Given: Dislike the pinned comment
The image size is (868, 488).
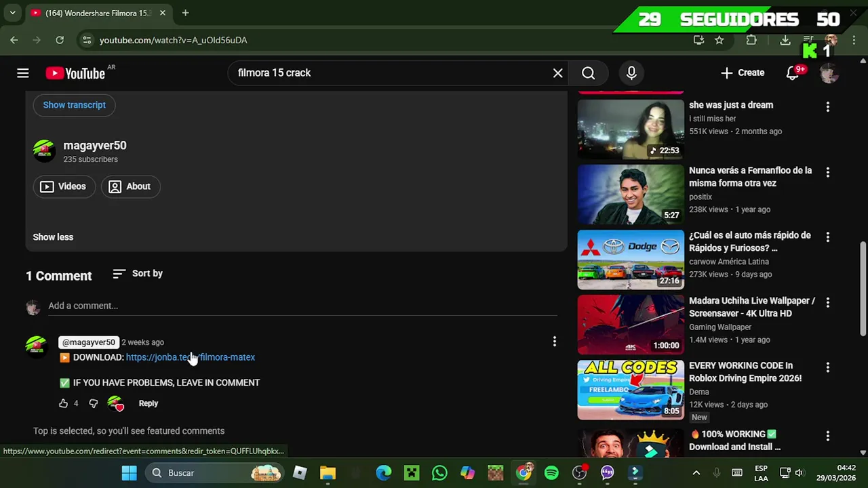Looking at the screenshot, I should (x=94, y=403).
